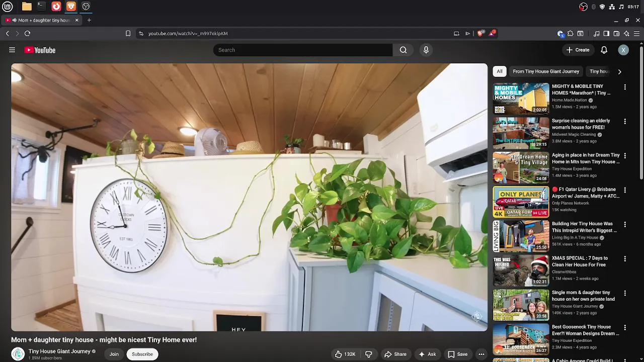
Task: Open site settings icon in address bar
Action: coord(141,33)
